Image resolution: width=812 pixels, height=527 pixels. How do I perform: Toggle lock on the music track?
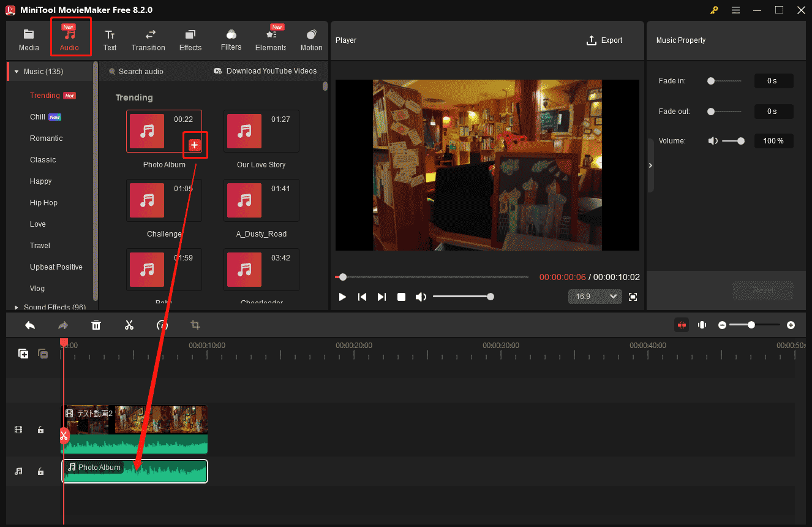click(40, 471)
